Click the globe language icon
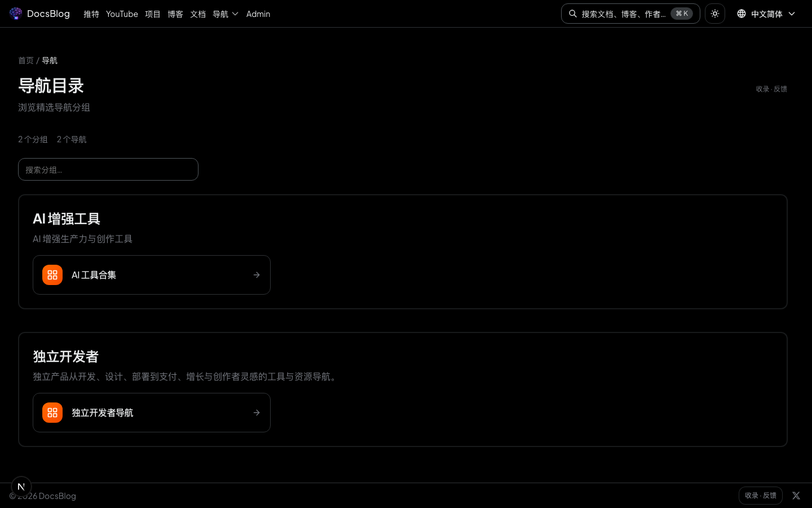Viewport: 812px width, 508px height. tap(742, 14)
